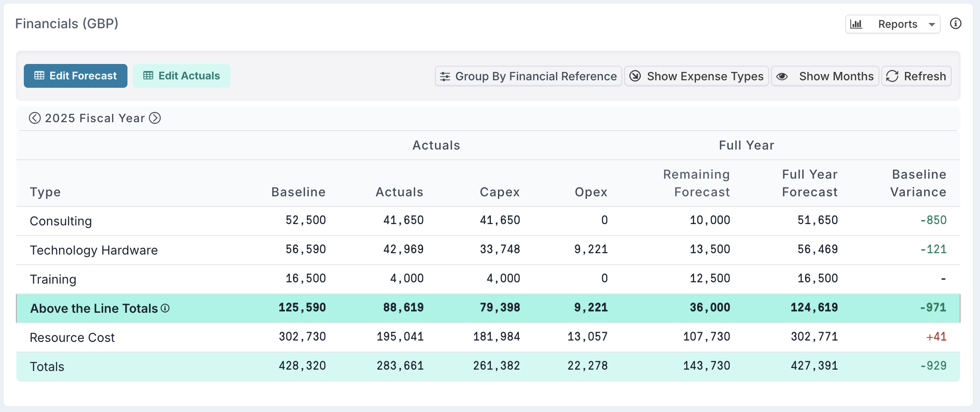The width and height of the screenshot is (980, 412).
Task: Click the Edit Forecast button
Action: click(x=75, y=76)
